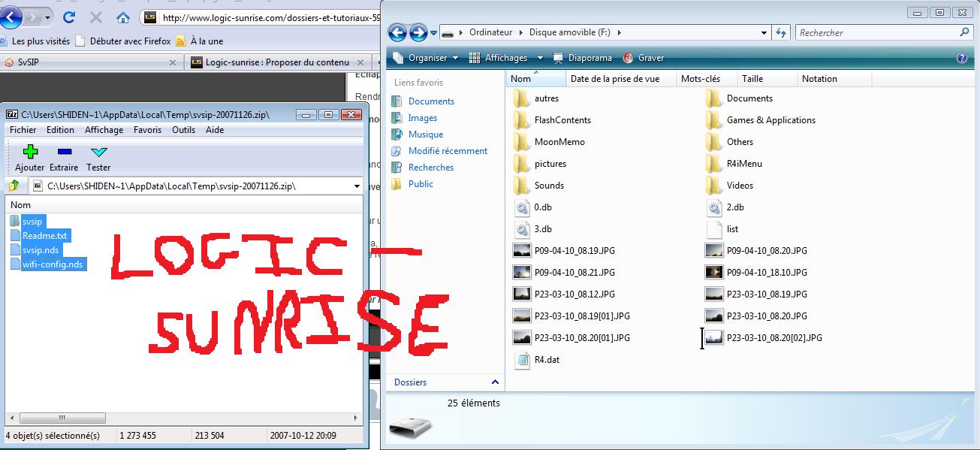Click the green Ajouter plus icon in 7-Zip
Viewport: 980px width, 450px height.
(x=30, y=151)
